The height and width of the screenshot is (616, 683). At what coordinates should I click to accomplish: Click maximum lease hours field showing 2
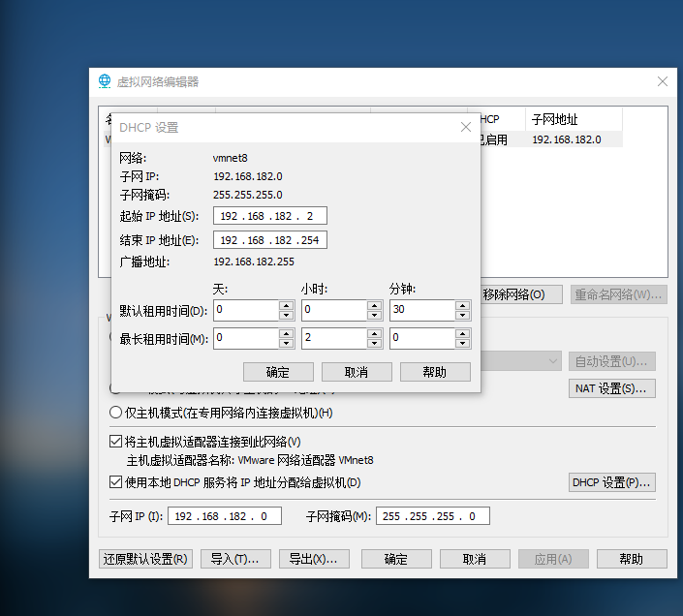[x=334, y=338]
